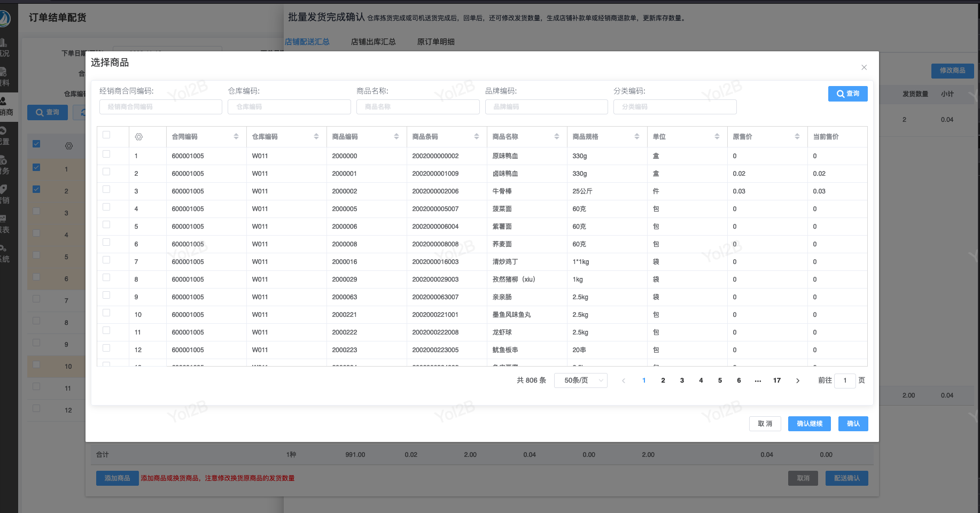Sort by 商品规格 column arrows
The height and width of the screenshot is (513, 980).
(637, 137)
